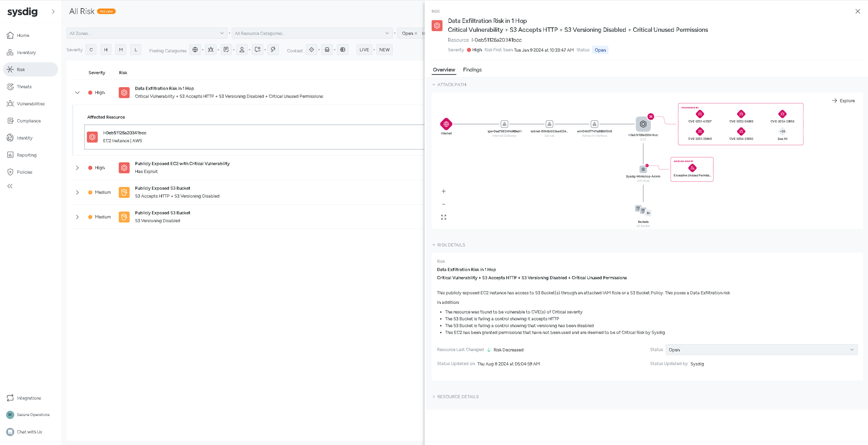Open the All Zones dropdown
Viewport: 868px width, 445px height.
[147, 33]
